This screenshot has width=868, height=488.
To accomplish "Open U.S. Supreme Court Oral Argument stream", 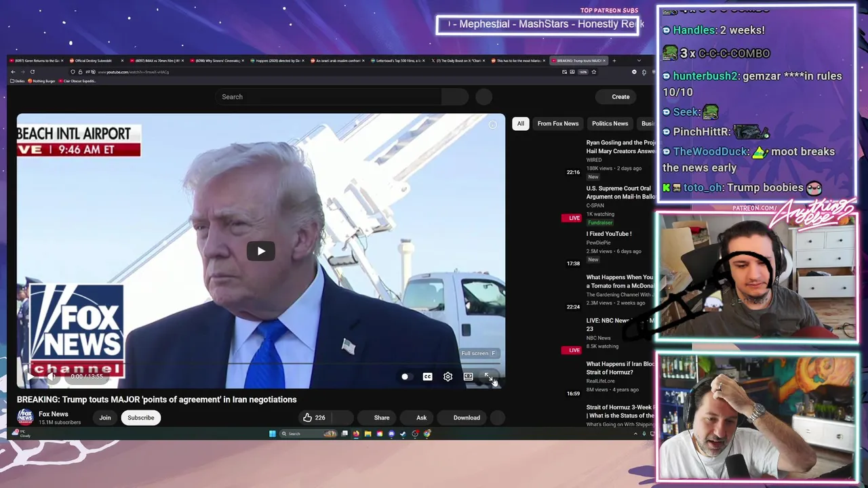I will pos(620,192).
